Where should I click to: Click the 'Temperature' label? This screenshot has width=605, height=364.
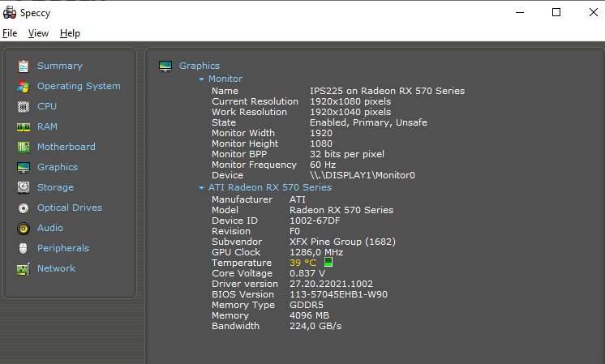point(242,263)
